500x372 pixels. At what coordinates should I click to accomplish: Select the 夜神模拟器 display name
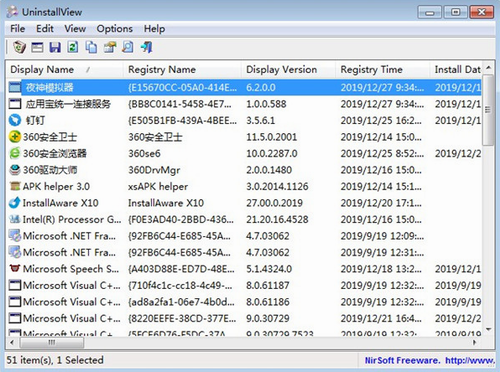50,87
